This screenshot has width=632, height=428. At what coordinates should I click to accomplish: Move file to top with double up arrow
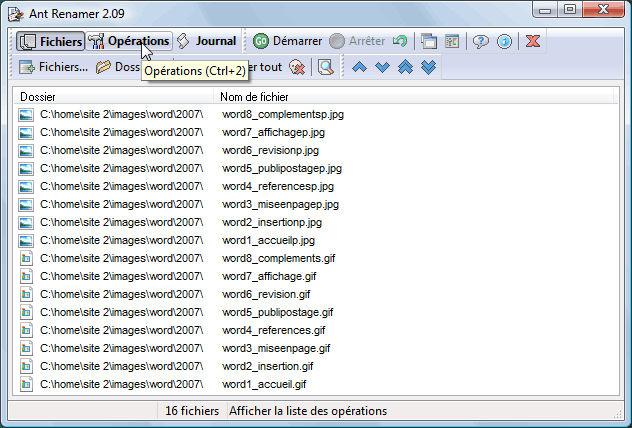tap(405, 67)
